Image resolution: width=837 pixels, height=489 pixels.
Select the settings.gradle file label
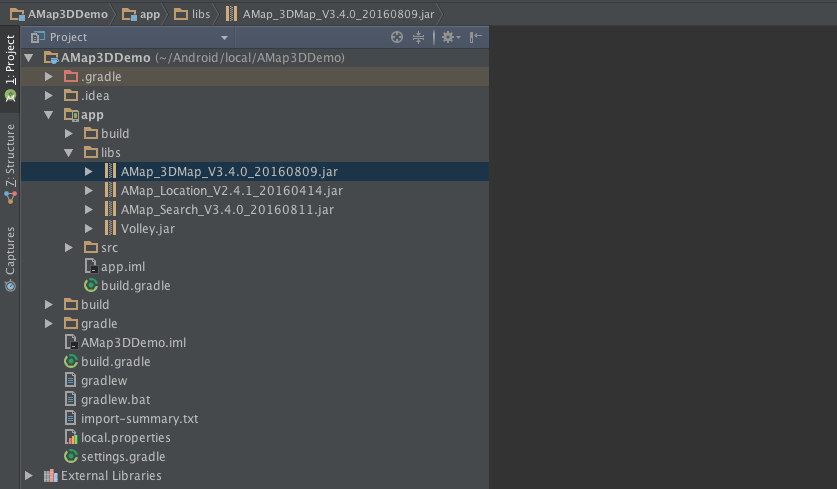click(x=123, y=457)
